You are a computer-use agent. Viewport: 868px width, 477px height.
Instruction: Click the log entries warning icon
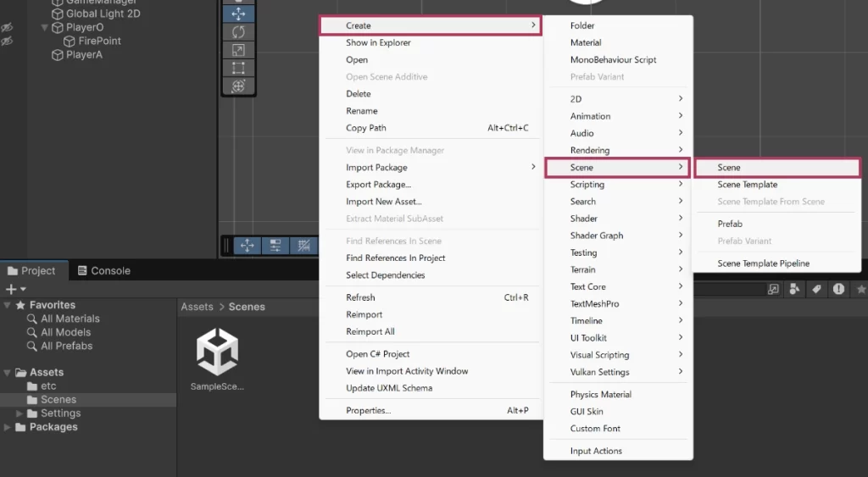838,289
